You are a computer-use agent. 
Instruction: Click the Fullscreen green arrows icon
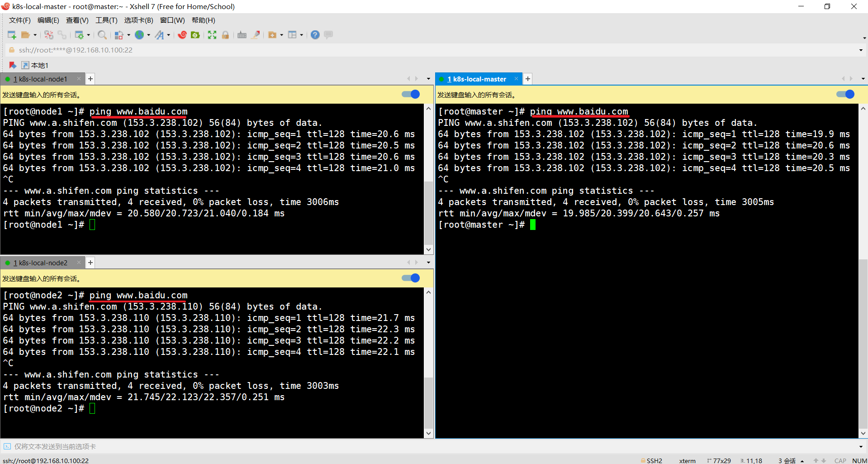(212, 35)
